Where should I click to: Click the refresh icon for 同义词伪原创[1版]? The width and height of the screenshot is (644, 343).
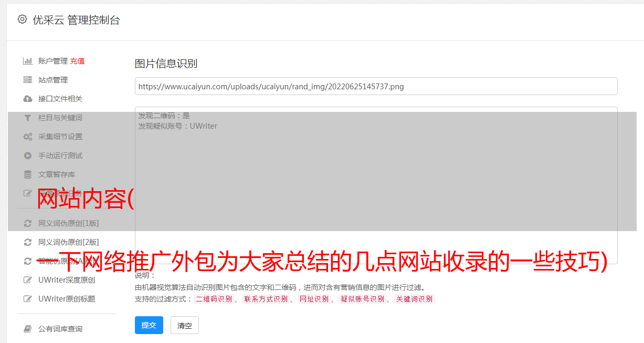28,223
